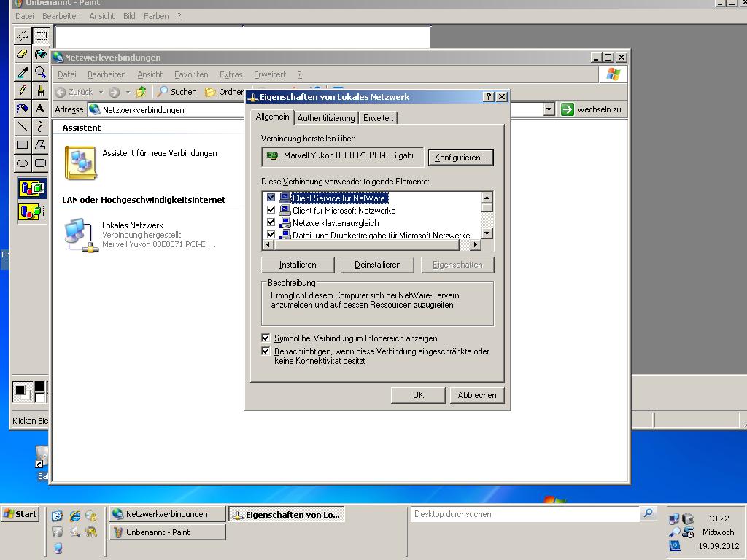Open the Farben menu in Paint
747x560 pixels.
(x=156, y=16)
